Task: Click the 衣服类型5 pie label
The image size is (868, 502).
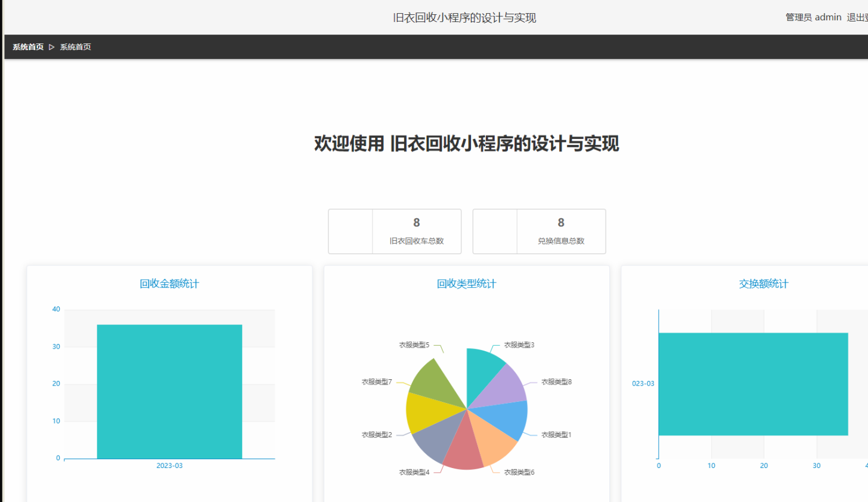Action: coord(414,345)
